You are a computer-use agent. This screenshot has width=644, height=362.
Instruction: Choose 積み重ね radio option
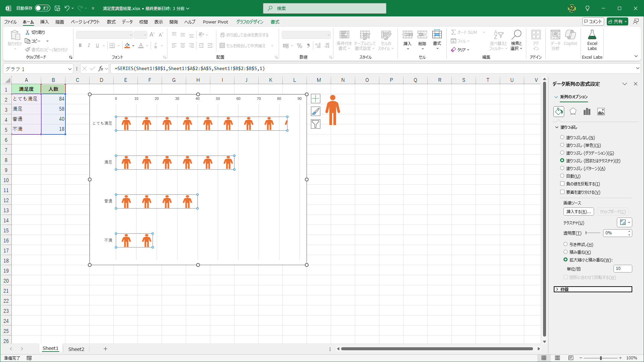click(x=566, y=252)
